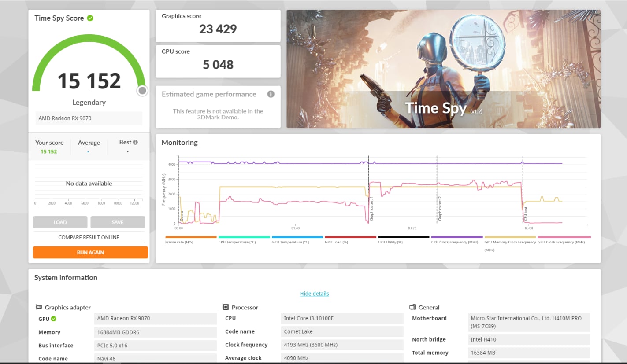Click the Graphics adapter section icon
Viewport: 627px width, 364px height.
[39, 307]
